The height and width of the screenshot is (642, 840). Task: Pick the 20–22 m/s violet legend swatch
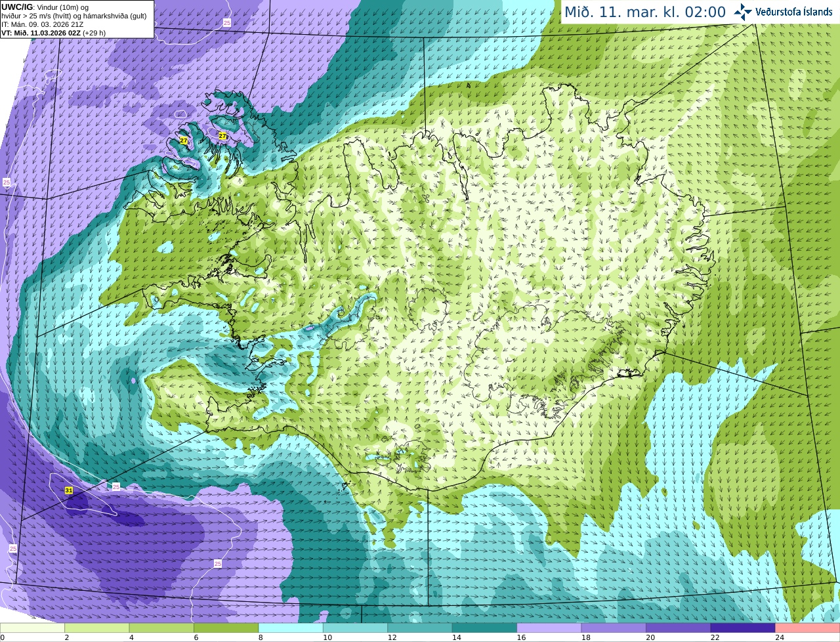pyautogui.click(x=679, y=628)
